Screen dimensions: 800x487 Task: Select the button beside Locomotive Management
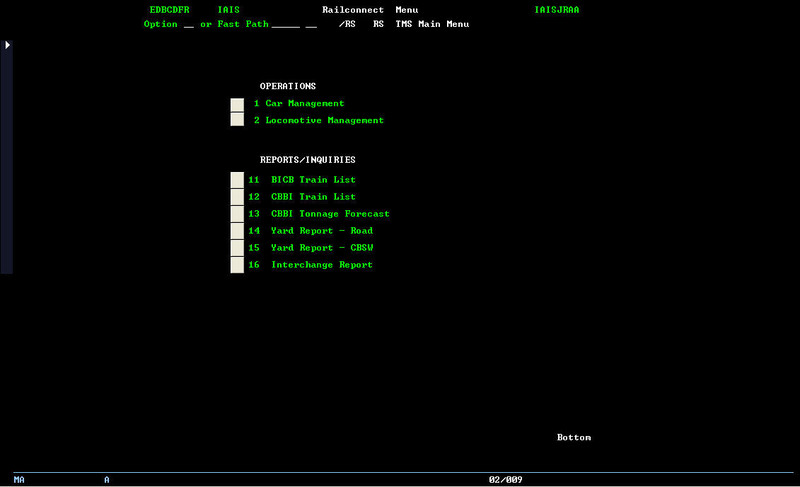click(237, 119)
